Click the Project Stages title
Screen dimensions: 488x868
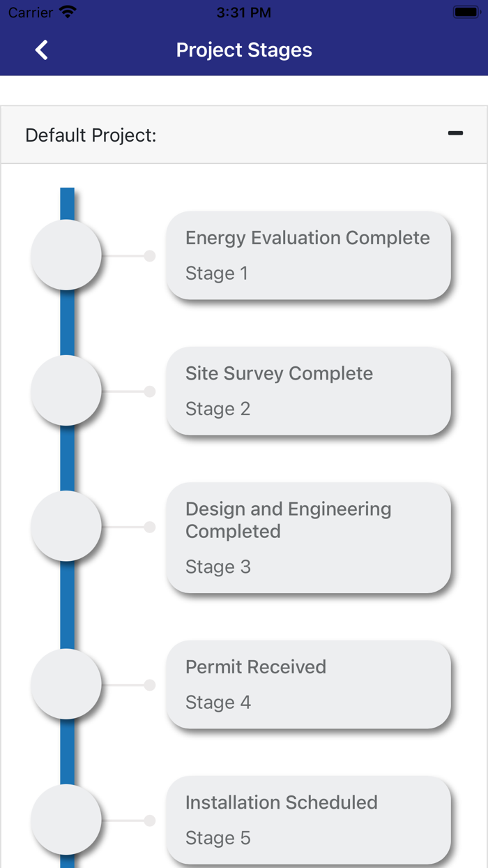244,50
